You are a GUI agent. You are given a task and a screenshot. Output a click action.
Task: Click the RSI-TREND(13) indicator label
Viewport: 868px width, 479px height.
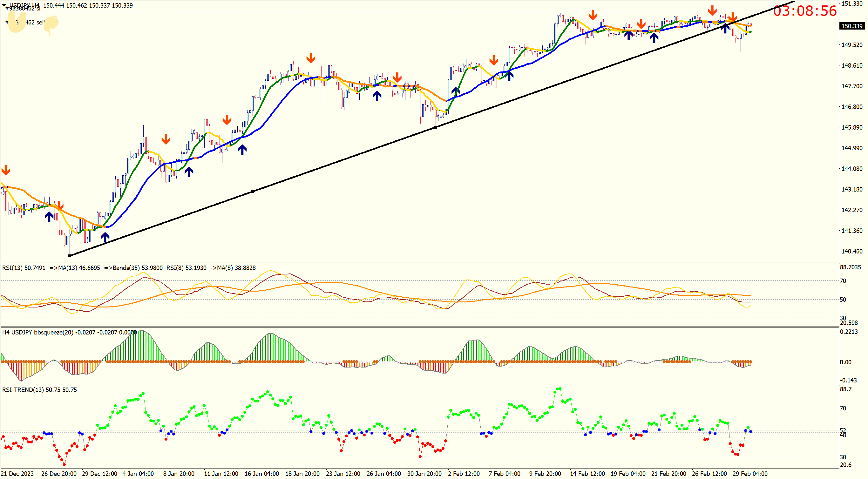pyautogui.click(x=23, y=390)
